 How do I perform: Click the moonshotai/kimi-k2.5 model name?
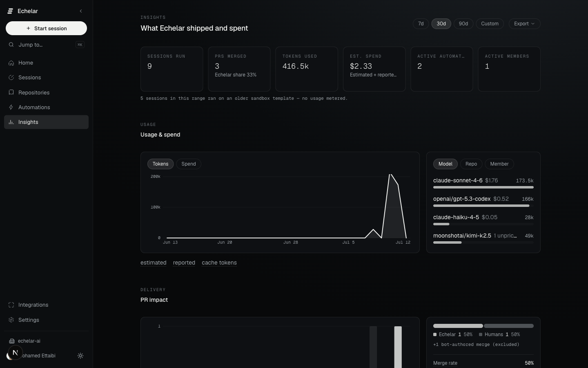point(462,236)
